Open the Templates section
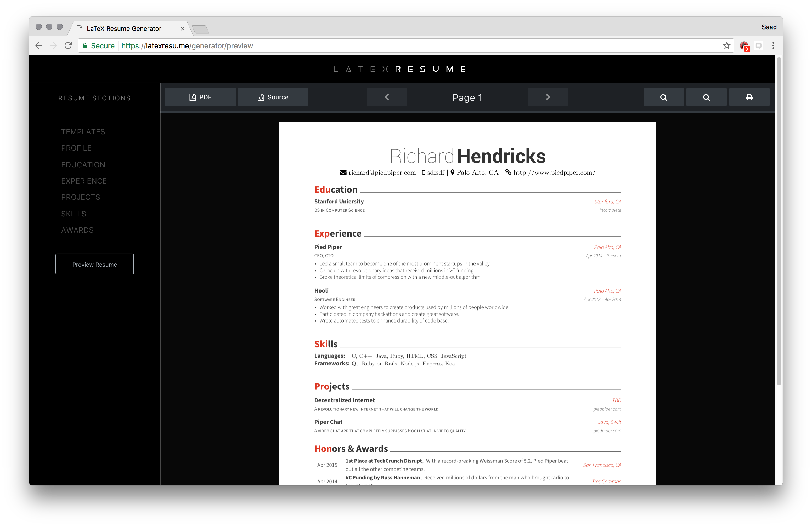 [x=83, y=132]
